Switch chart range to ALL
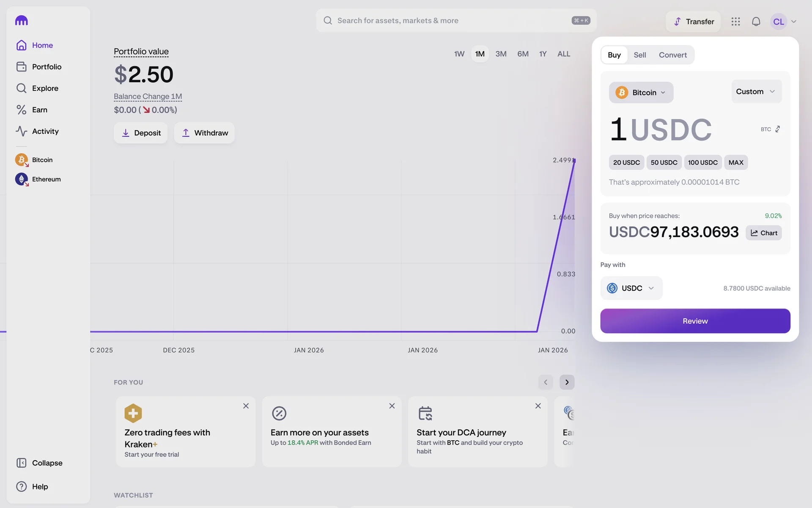This screenshot has height=508, width=812. (563, 54)
